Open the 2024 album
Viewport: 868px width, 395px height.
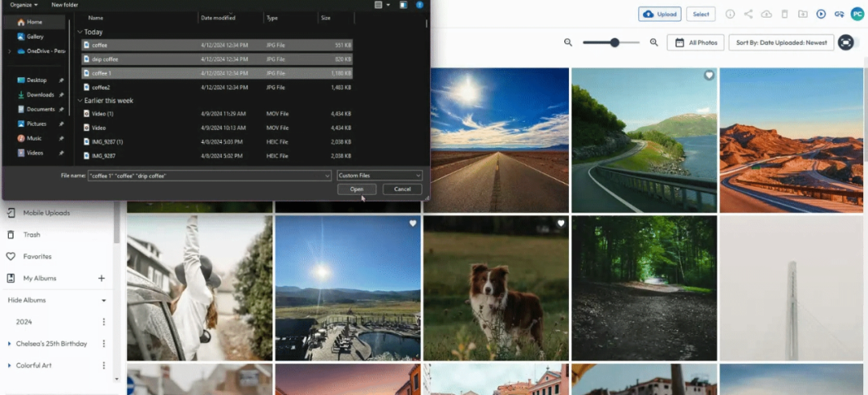coord(24,322)
